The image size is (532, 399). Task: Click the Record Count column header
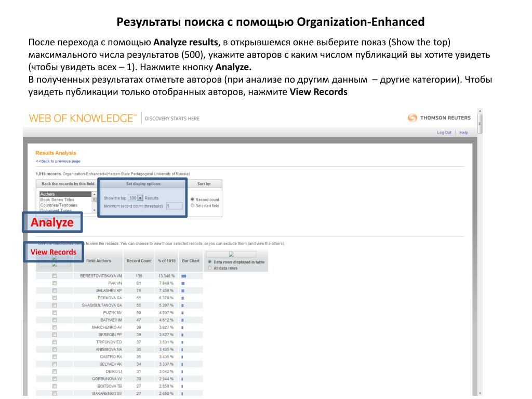139,261
